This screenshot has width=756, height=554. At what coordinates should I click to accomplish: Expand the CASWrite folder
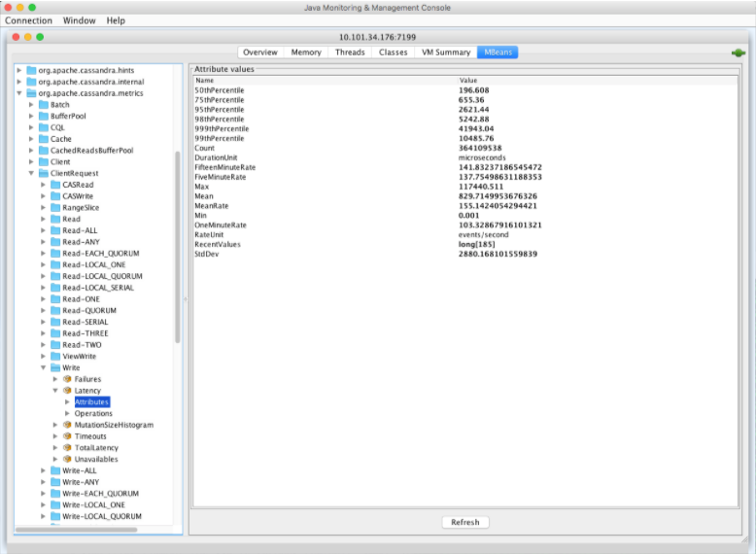click(x=44, y=195)
